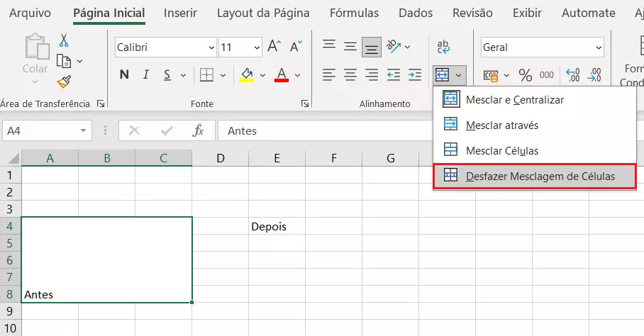Toggle bold formatting (N)
The width and height of the screenshot is (644, 336).
124,74
